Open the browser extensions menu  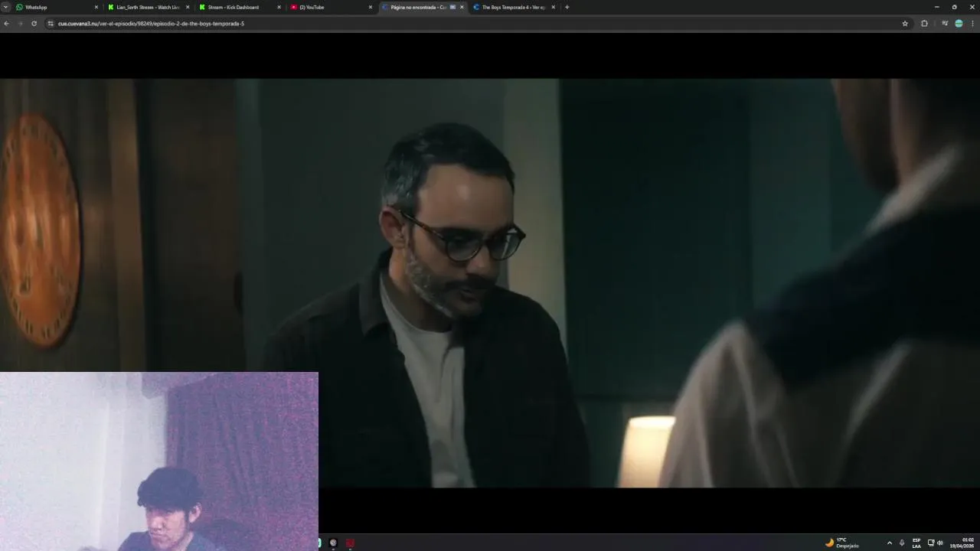924,24
